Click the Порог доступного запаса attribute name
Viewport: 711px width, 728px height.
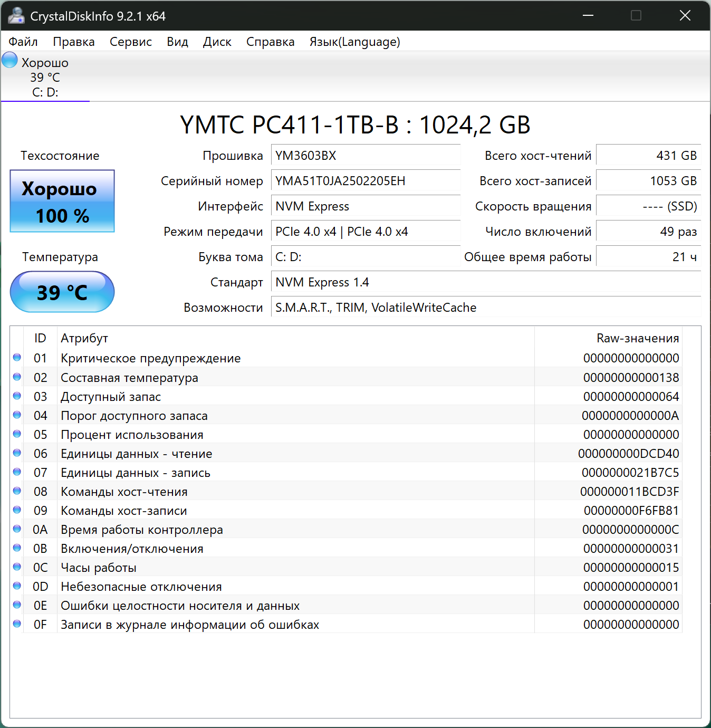coord(134,416)
